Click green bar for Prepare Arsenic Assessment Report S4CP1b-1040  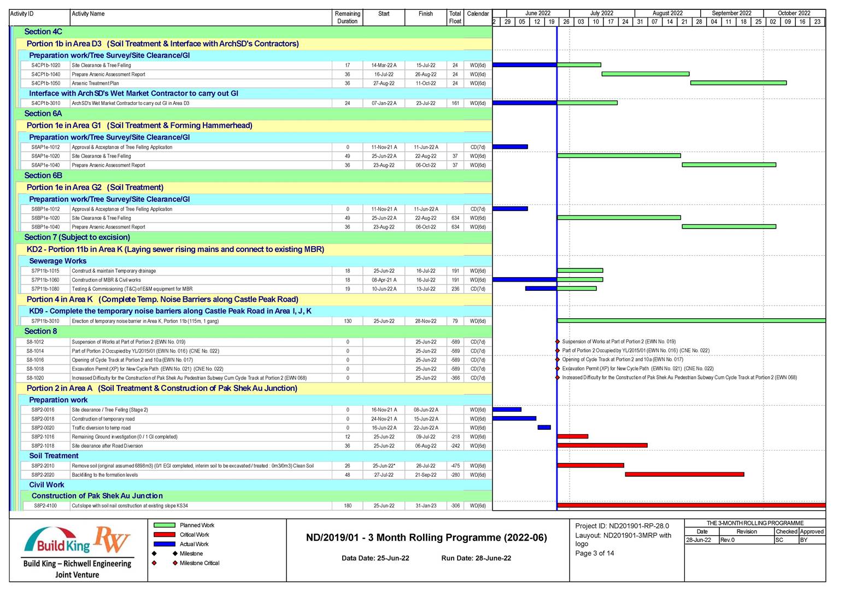(x=646, y=74)
